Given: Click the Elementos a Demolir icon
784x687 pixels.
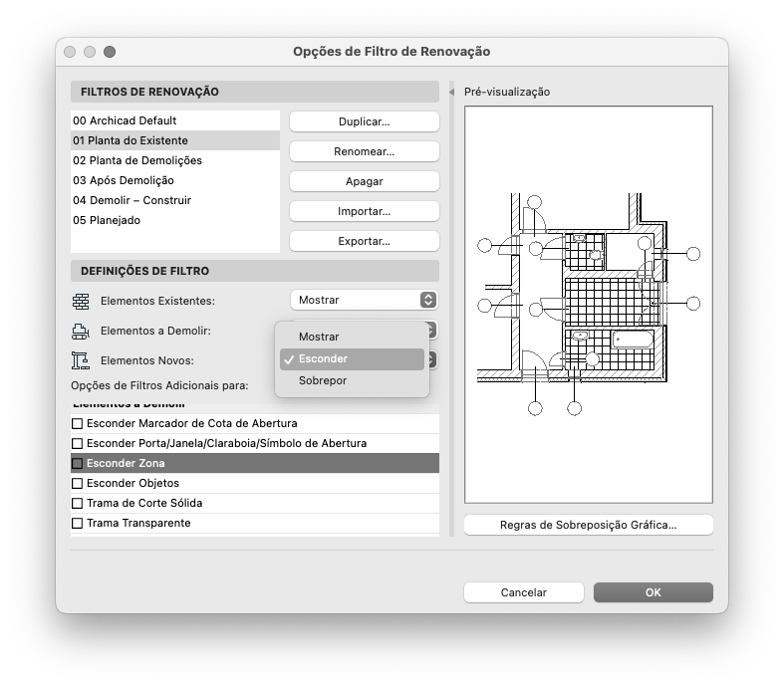Looking at the screenshot, I should 81,331.
